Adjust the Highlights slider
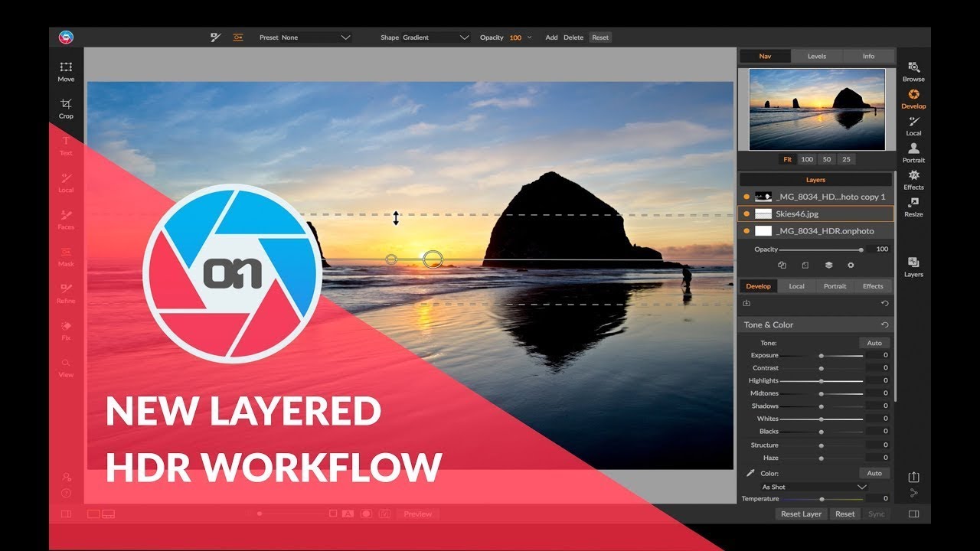This screenshot has width=980, height=551. (822, 381)
